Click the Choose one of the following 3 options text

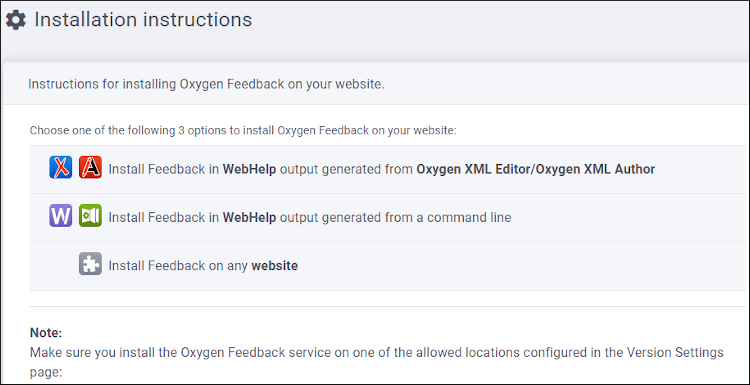point(243,131)
